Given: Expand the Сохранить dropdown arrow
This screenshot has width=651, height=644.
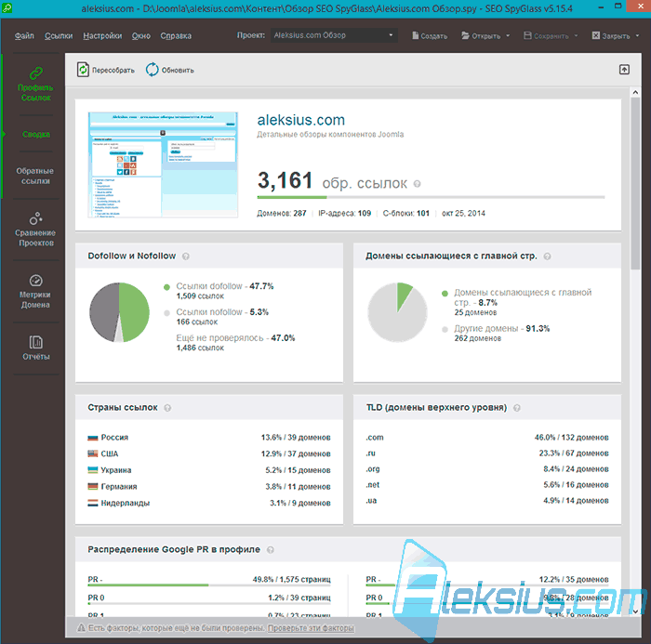Looking at the screenshot, I should [576, 35].
